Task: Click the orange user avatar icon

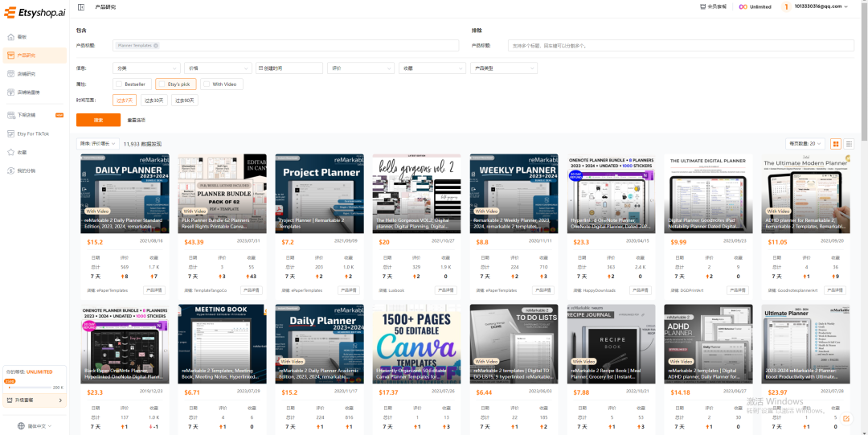Action: tap(786, 6)
